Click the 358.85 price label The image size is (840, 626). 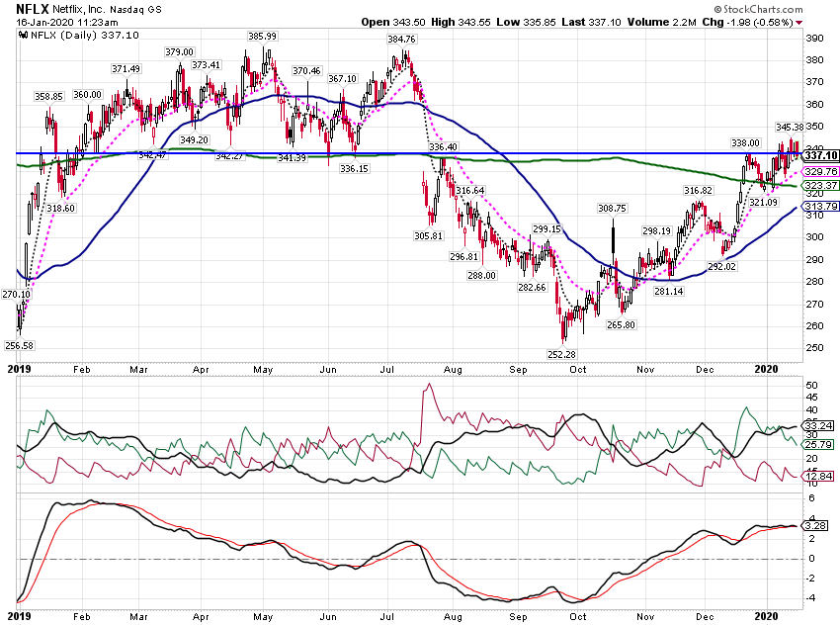tap(48, 97)
